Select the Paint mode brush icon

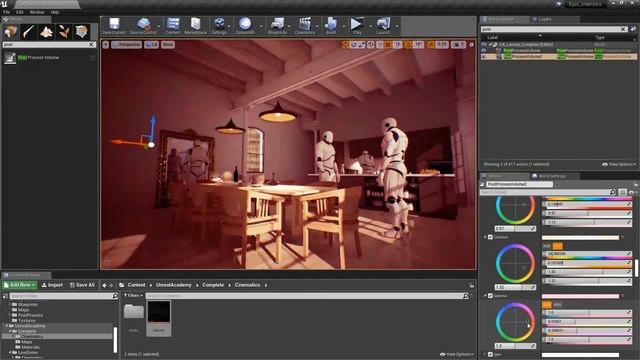[x=29, y=31]
